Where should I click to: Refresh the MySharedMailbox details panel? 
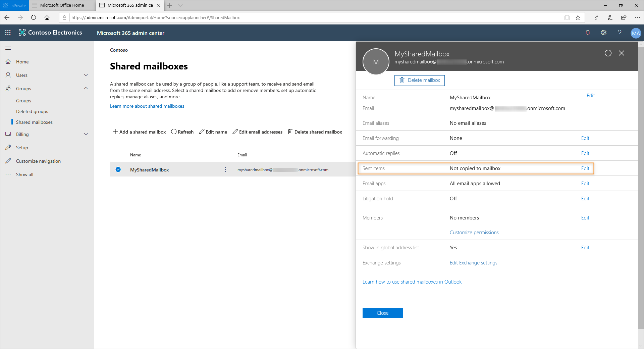[x=608, y=53]
